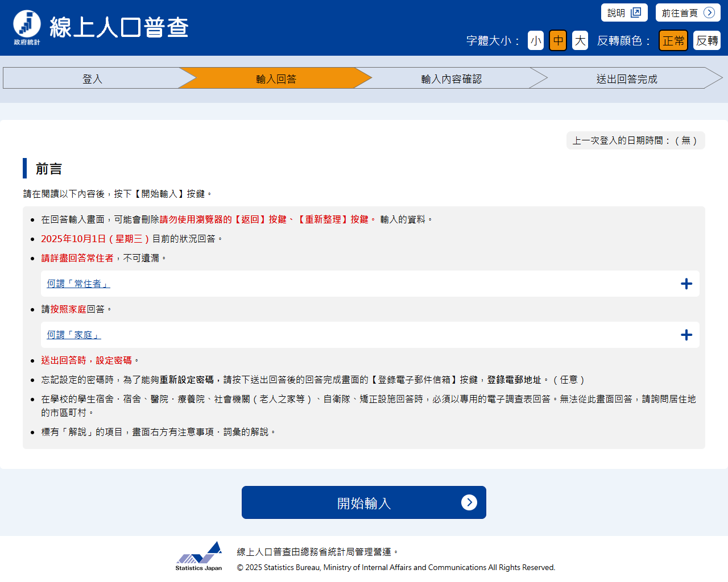
Task: Click the Statistics Japan footer logo
Action: point(198,556)
